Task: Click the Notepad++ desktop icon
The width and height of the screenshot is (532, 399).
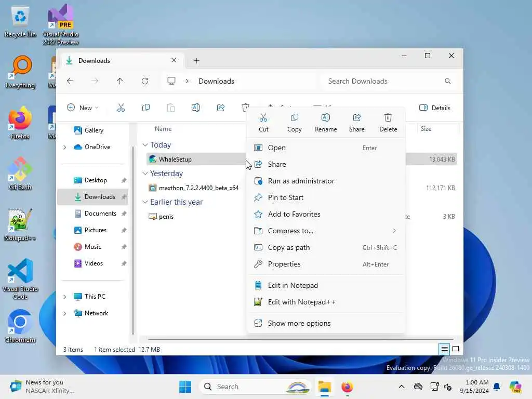Action: coord(20,224)
